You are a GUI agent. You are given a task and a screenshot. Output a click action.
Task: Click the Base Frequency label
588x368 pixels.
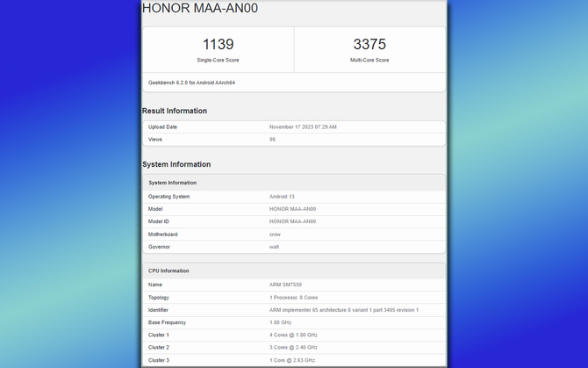coord(167,322)
